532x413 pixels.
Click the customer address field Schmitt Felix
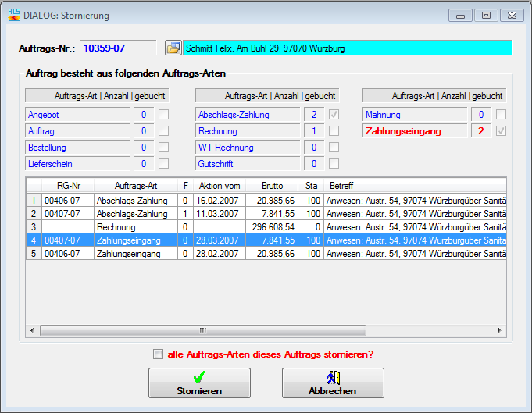(348, 48)
